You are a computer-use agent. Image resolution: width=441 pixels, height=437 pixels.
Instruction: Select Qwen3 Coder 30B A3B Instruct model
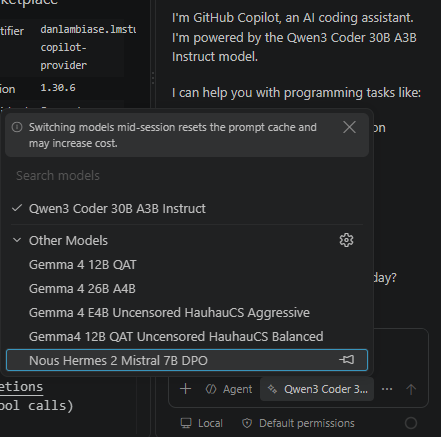click(x=187, y=209)
